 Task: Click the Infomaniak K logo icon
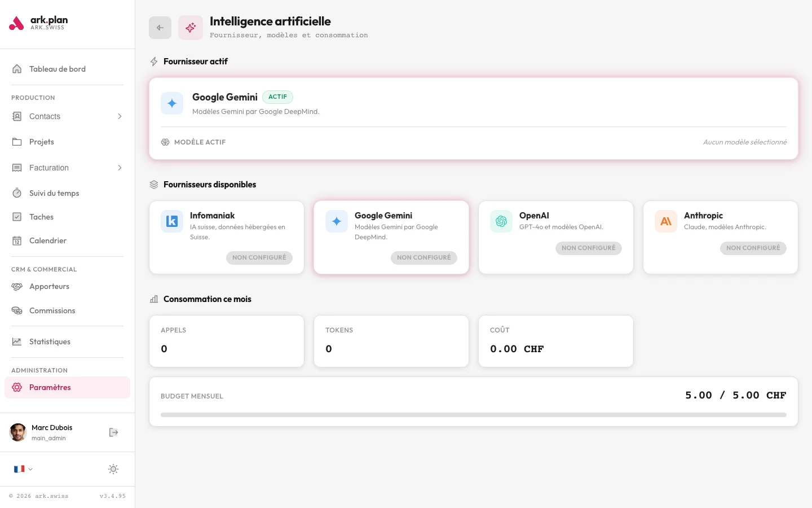[172, 221]
